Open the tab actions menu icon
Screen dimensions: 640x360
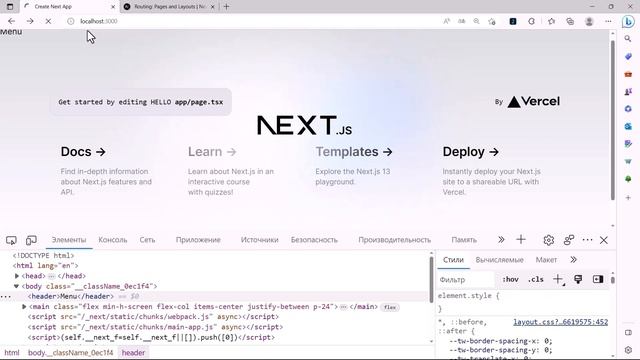10,7
